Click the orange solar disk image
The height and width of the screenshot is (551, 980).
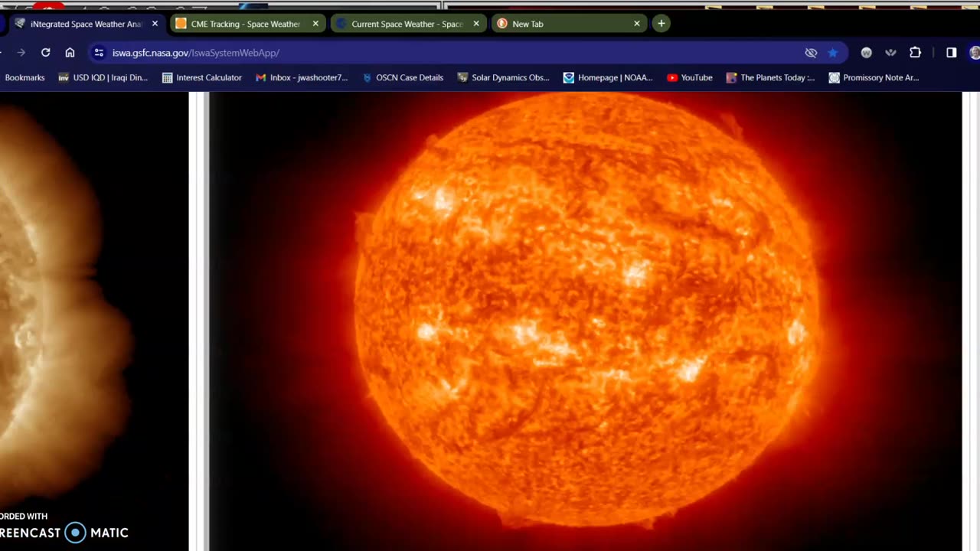pyautogui.click(x=586, y=310)
